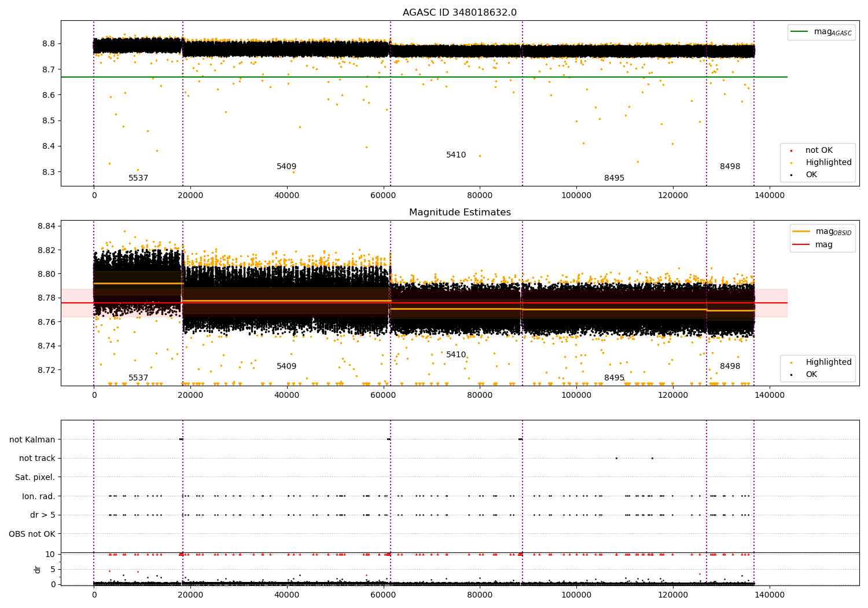Click the '140000' x tick in bottom plot

[x=769, y=595]
